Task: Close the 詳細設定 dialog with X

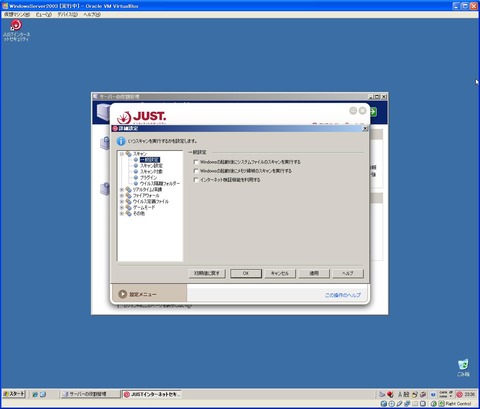Action: coord(365,129)
